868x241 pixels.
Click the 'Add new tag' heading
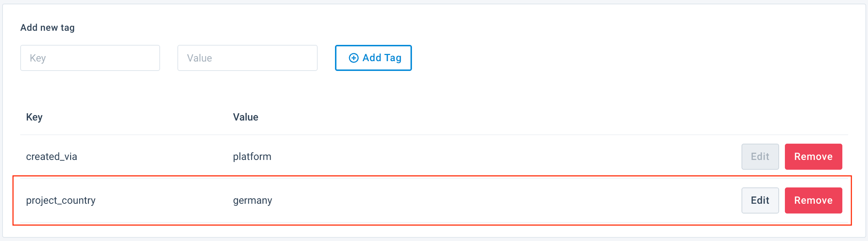[47, 28]
